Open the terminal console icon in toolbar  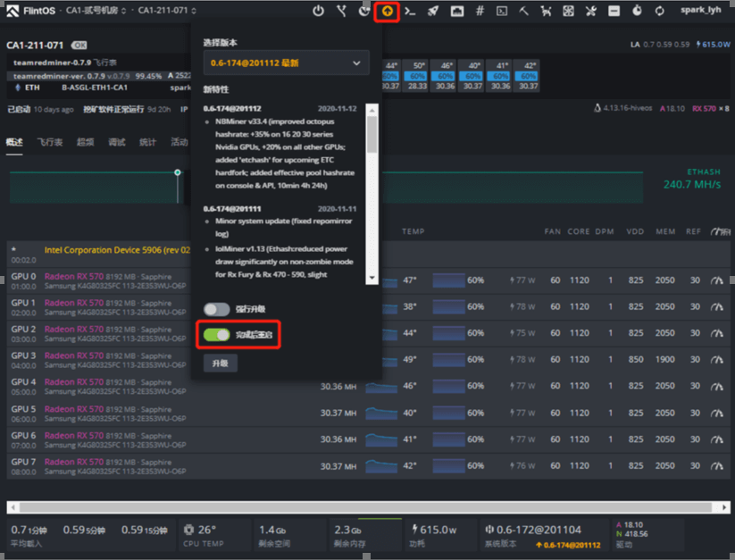(411, 10)
